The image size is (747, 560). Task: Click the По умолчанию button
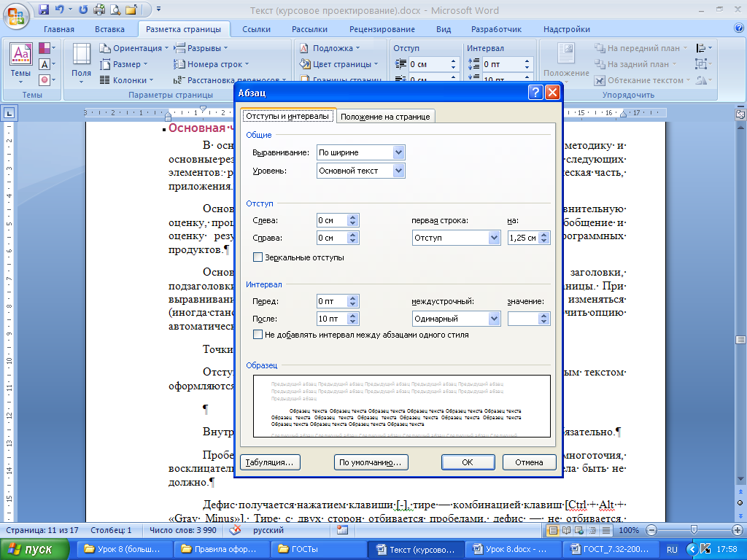371,462
